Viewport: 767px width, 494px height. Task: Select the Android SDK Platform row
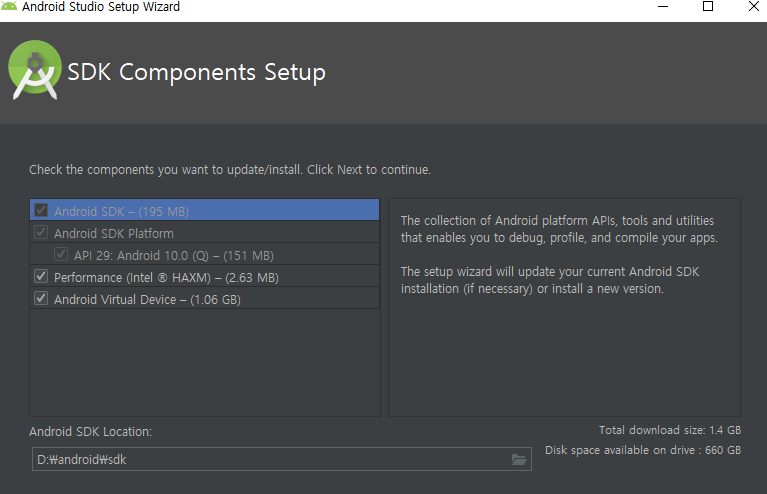pyautogui.click(x=204, y=232)
